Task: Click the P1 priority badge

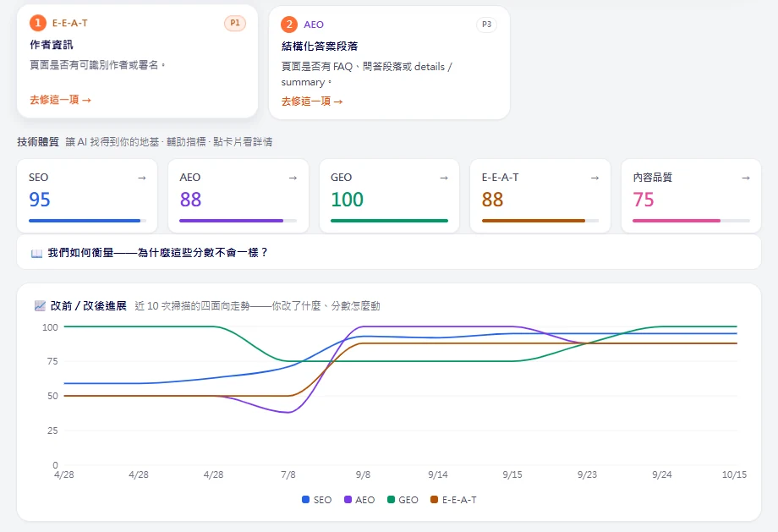Action: click(235, 23)
